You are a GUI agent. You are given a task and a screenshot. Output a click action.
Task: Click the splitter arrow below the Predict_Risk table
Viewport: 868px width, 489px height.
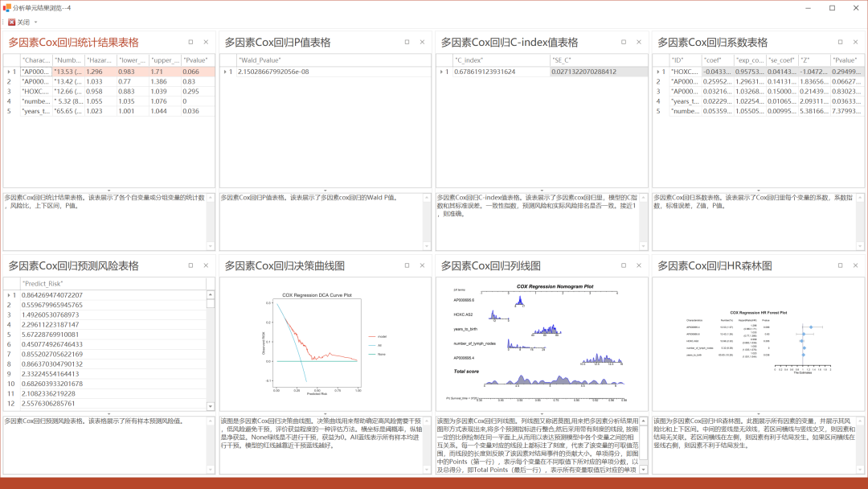click(109, 413)
